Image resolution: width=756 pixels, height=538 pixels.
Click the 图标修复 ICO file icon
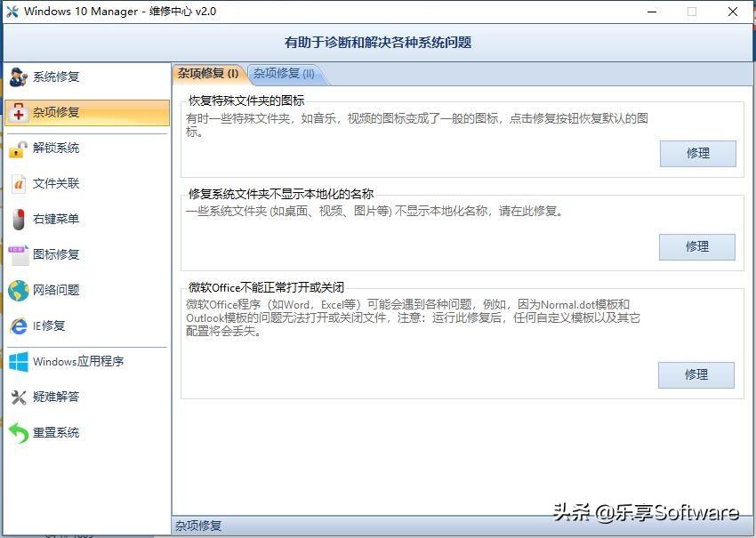click(19, 255)
